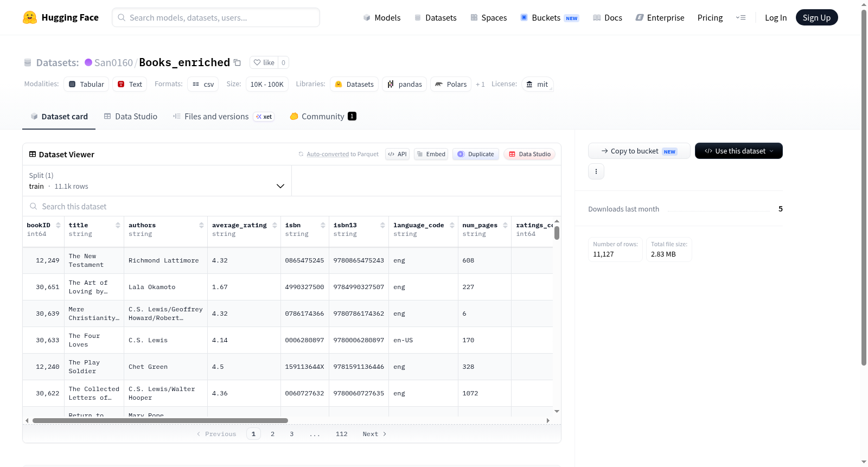868x467 pixels.
Task: Select the pandas library tag
Action: [x=405, y=84]
